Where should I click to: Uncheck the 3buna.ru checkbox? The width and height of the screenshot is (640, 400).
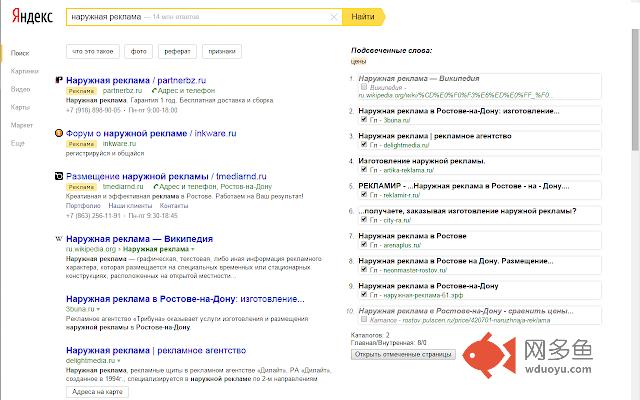tap(364, 120)
